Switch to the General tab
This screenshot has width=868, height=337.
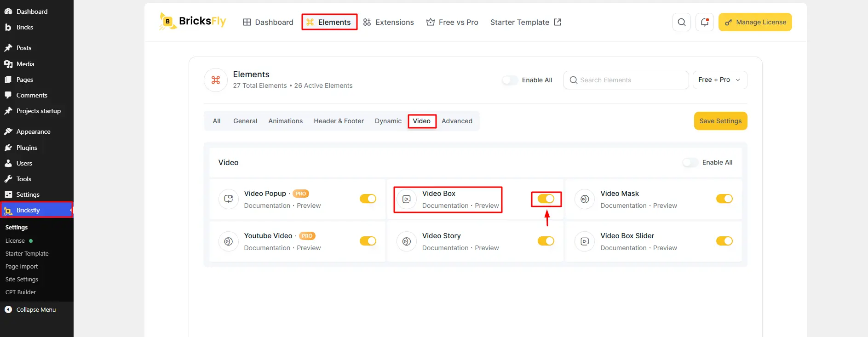point(245,121)
